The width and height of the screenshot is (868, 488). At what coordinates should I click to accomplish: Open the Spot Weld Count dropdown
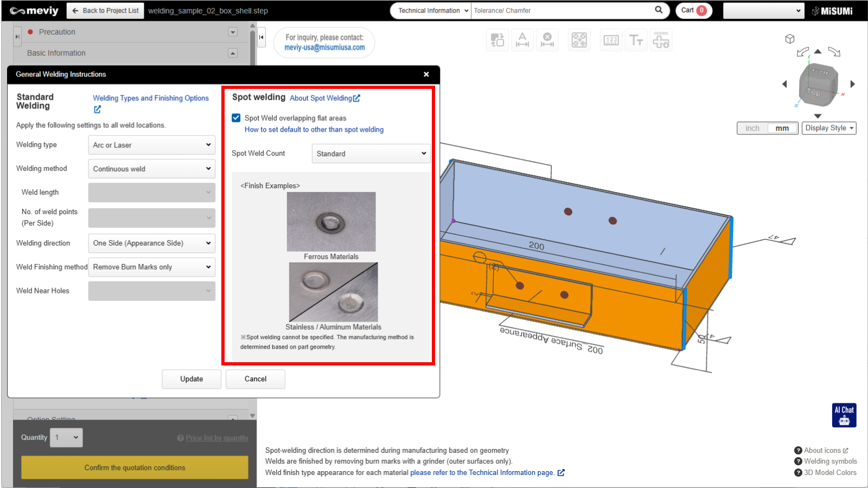pyautogui.click(x=371, y=154)
